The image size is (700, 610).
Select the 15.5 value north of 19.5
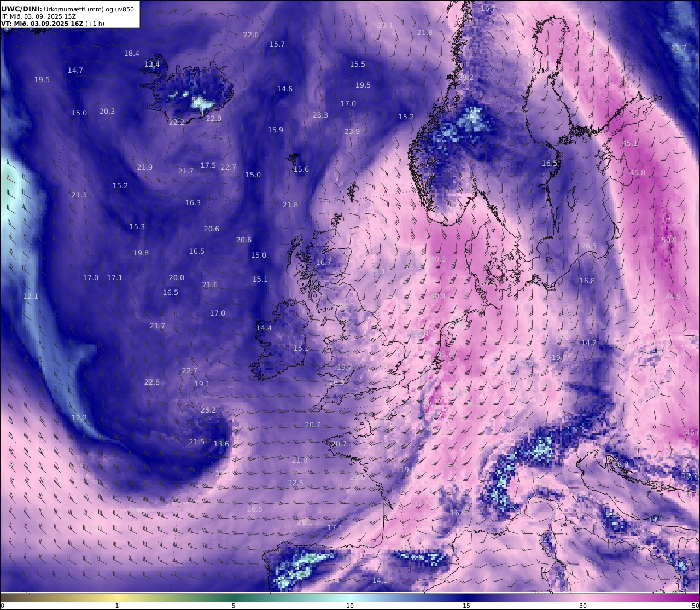tap(358, 65)
